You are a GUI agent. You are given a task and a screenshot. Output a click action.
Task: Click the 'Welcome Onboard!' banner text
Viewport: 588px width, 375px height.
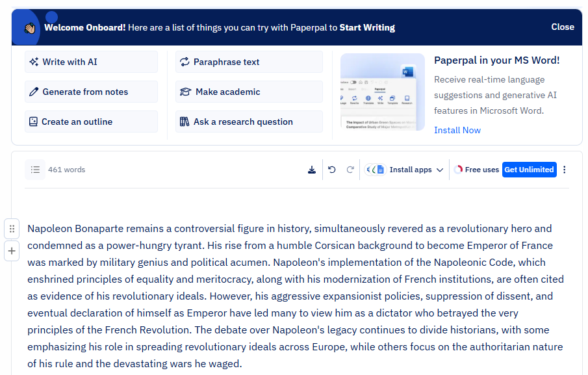[x=84, y=28]
